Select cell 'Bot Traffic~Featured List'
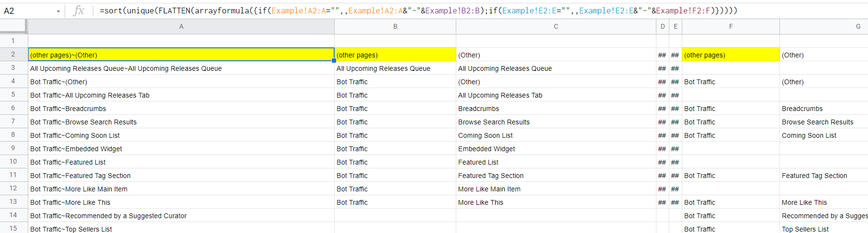 tap(181, 162)
